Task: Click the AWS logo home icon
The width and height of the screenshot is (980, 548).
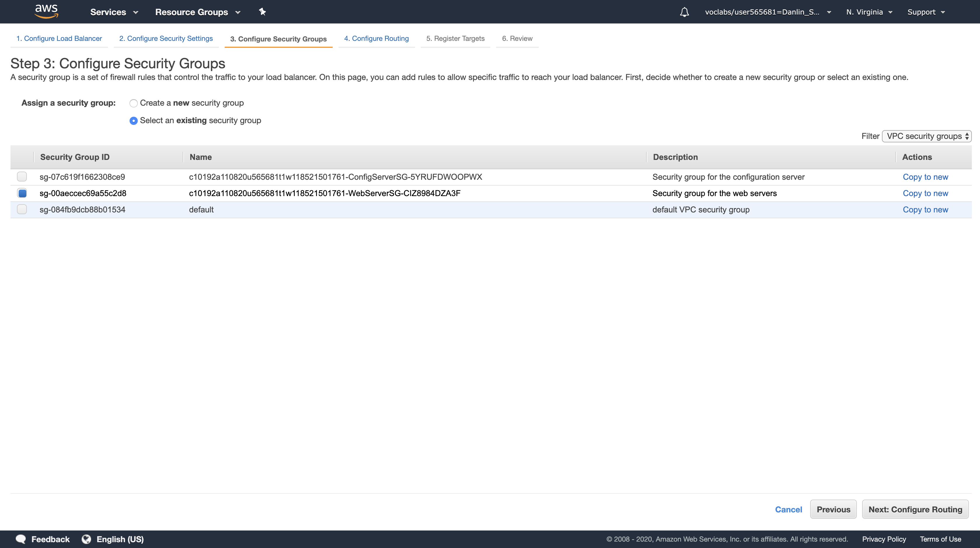Action: 46,11
